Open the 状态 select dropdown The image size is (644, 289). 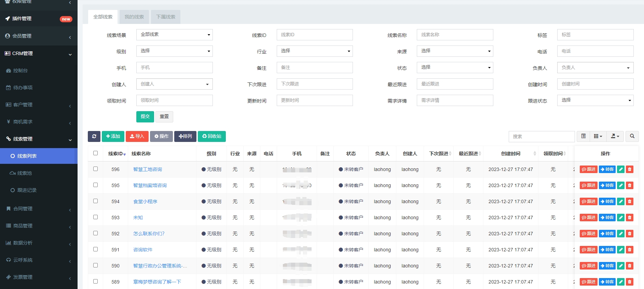click(455, 67)
